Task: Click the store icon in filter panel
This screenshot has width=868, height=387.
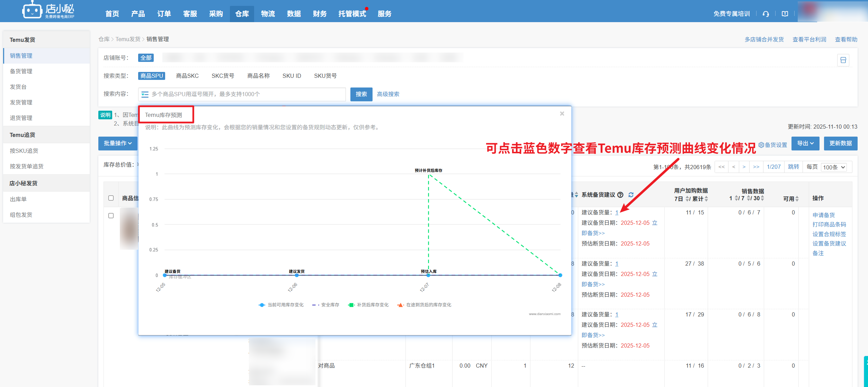Action: pyautogui.click(x=843, y=60)
